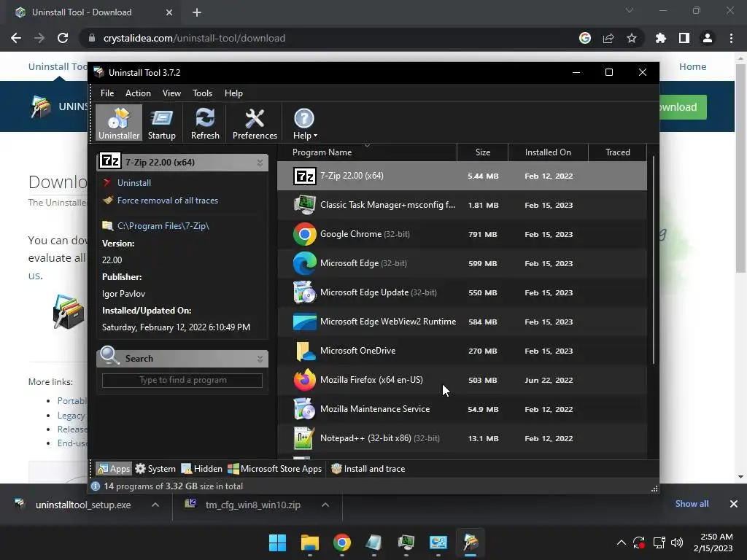Open the View menu
Image resolution: width=747 pixels, height=560 pixels.
pos(171,93)
